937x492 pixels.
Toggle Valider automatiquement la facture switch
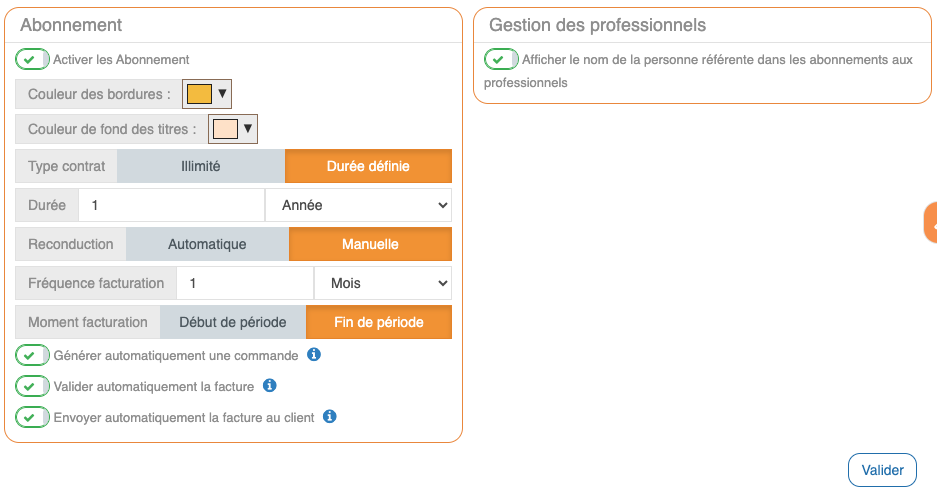point(33,387)
